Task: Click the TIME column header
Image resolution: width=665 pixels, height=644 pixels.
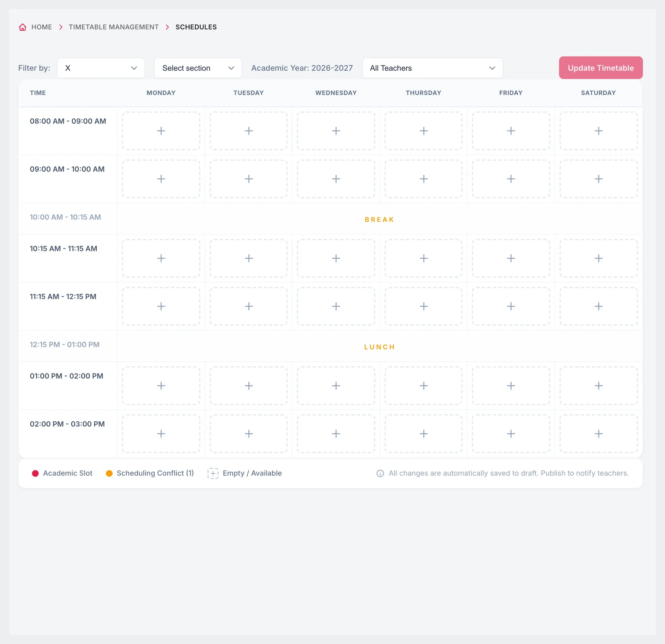Action: click(x=38, y=93)
